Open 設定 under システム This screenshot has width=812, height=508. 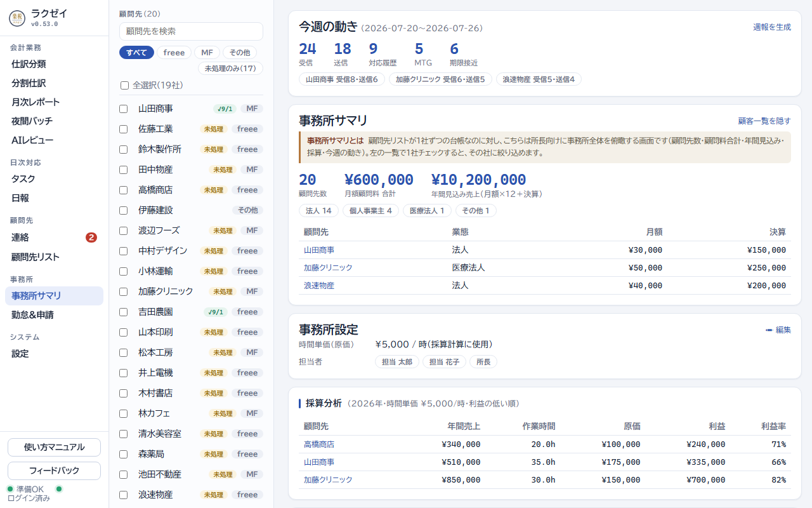(54, 354)
